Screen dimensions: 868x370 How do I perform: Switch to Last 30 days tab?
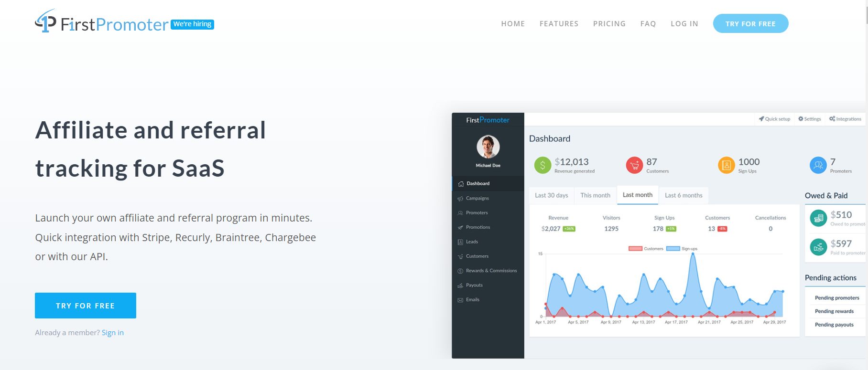tap(552, 195)
